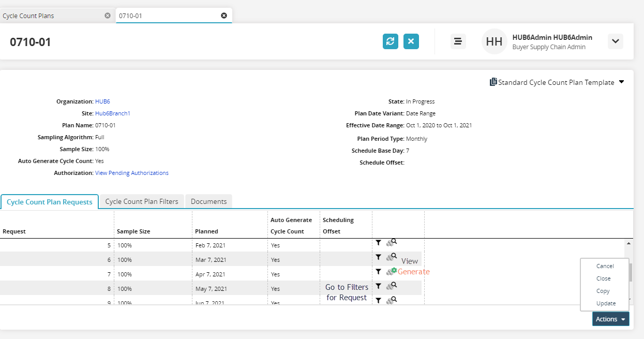Click view cycle count icon for request 5
Screen dimensions: 644x339
(391, 242)
